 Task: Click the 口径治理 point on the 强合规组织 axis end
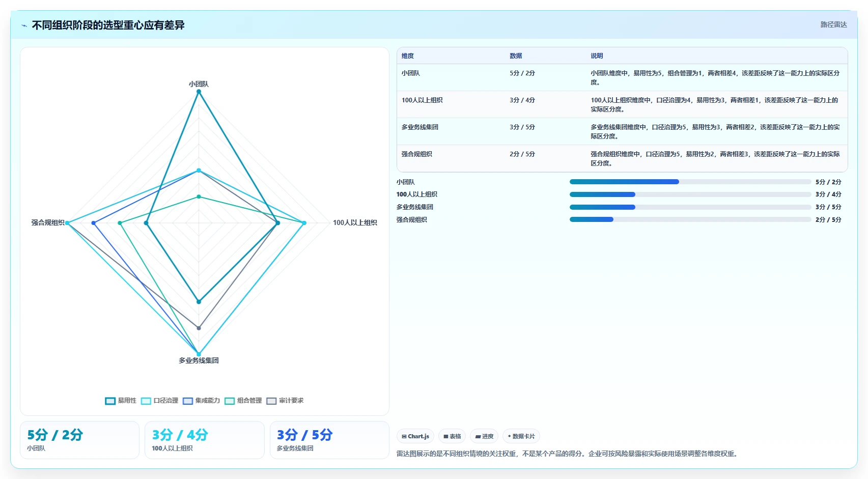[67, 223]
